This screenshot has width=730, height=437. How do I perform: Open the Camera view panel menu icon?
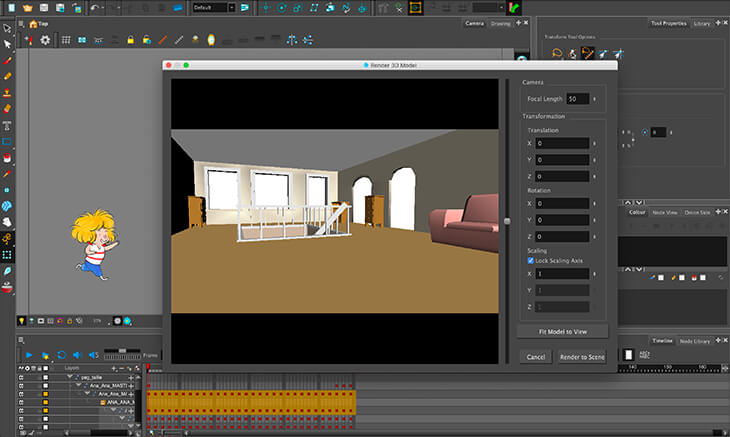tap(21, 24)
